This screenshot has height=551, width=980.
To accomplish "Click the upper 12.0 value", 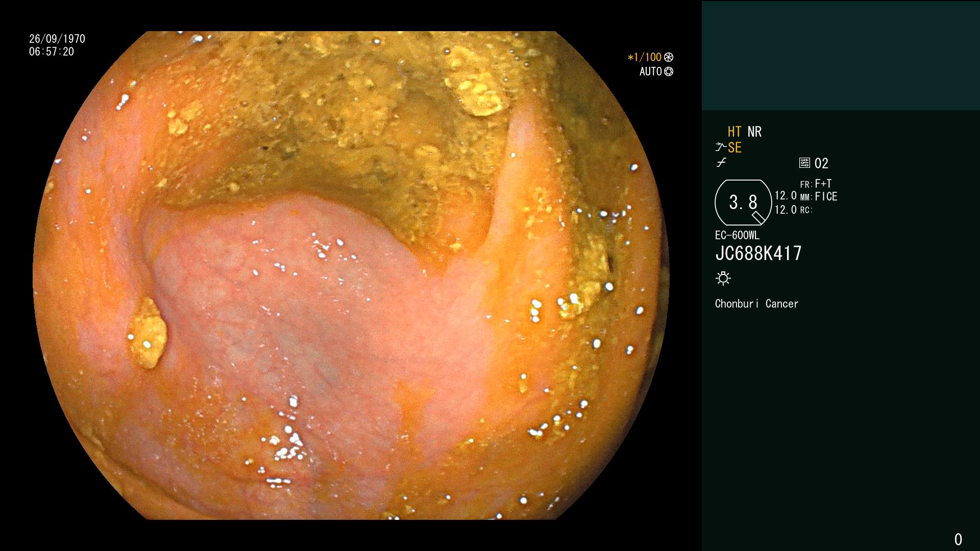I will [x=786, y=196].
